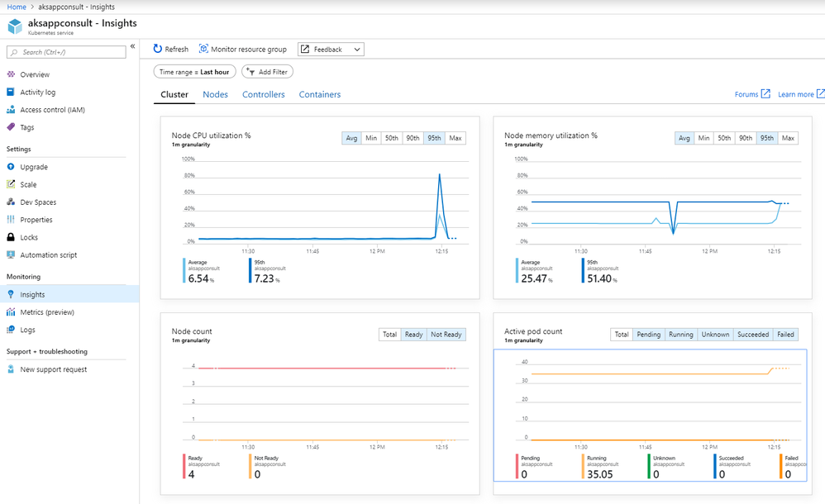
Task: Toggle 50th in Node memory utilization chart
Action: click(x=724, y=138)
